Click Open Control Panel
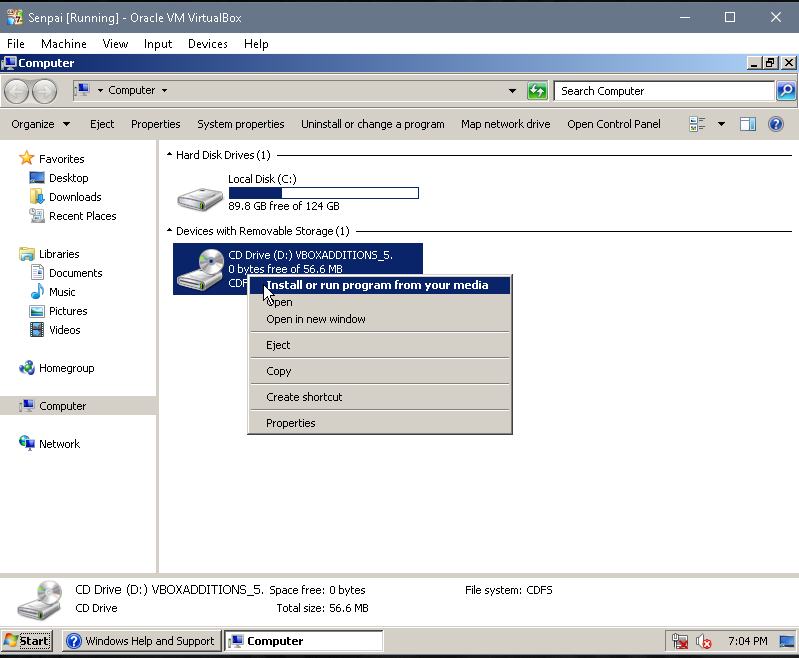799x658 pixels. pos(614,124)
